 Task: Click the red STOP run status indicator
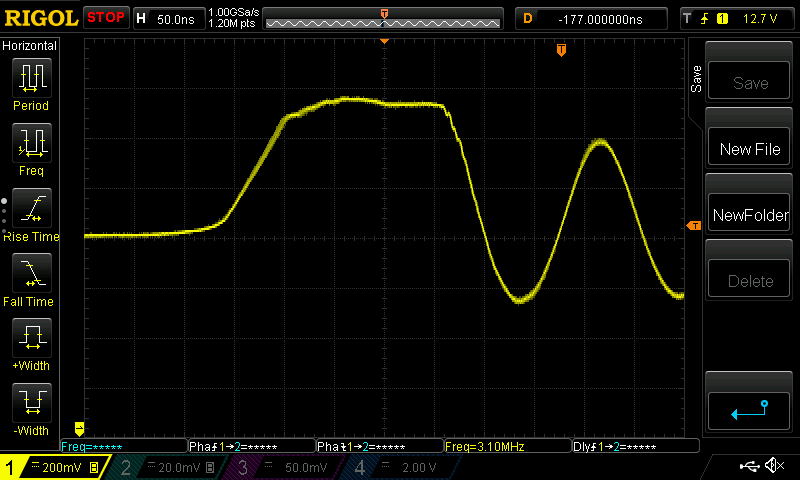[x=105, y=18]
